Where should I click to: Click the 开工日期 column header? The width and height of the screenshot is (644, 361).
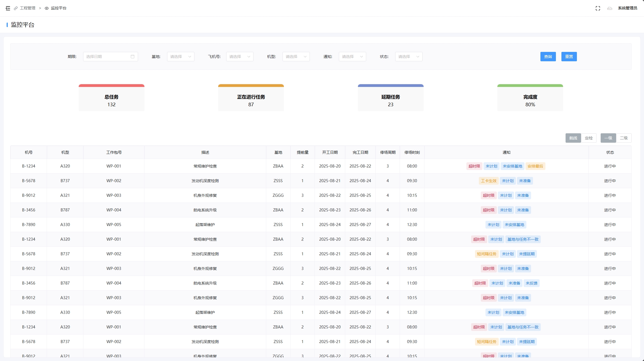click(x=330, y=152)
